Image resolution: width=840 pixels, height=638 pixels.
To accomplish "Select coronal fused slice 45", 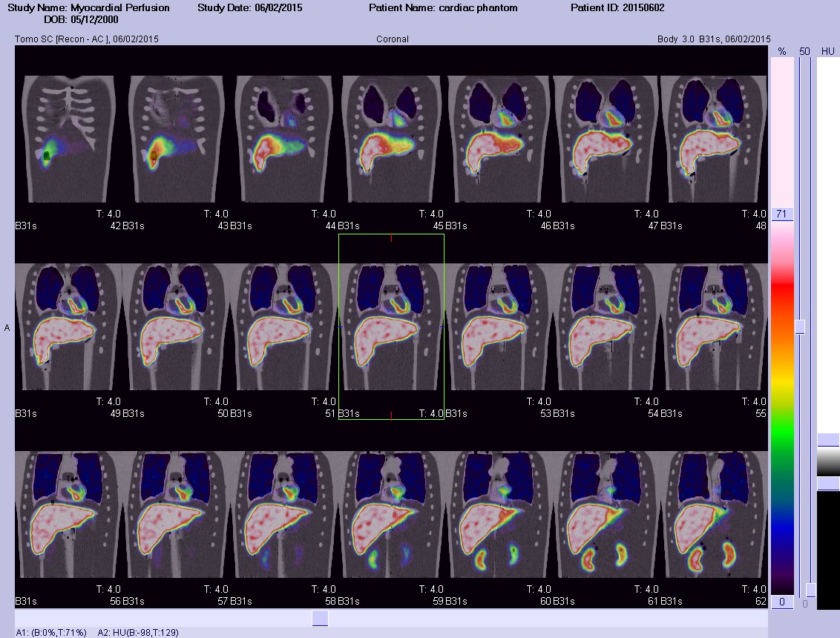I will pyautogui.click(x=391, y=139).
